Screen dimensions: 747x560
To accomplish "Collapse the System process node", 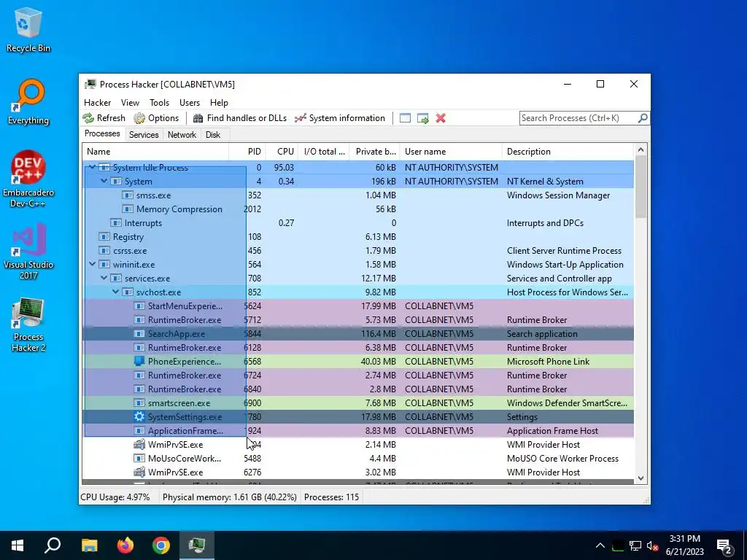I will pyautogui.click(x=104, y=181).
